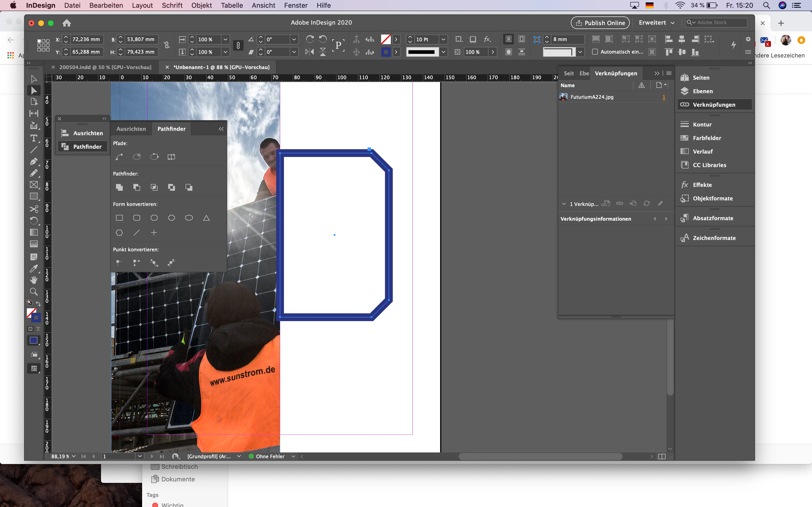
Task: Choose the Zoom magnifier tool
Action: [34, 291]
